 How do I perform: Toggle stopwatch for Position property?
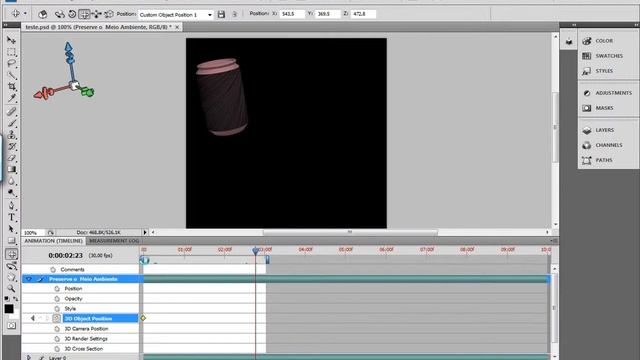[57, 289]
